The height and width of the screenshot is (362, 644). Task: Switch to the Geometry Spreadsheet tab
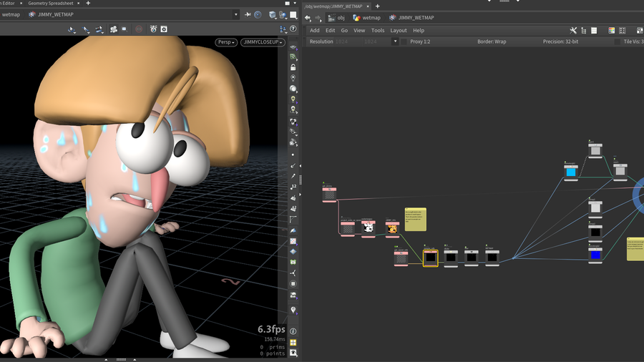pos(51,4)
